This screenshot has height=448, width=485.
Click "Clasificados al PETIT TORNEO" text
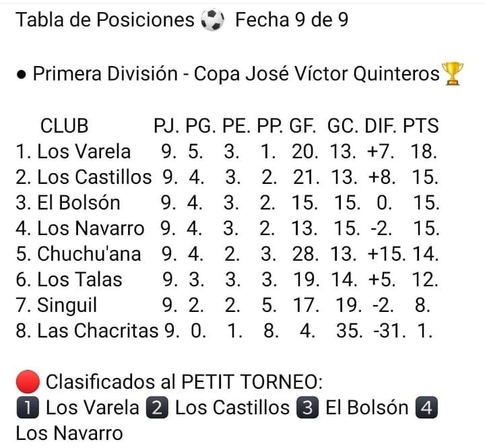[184, 383]
